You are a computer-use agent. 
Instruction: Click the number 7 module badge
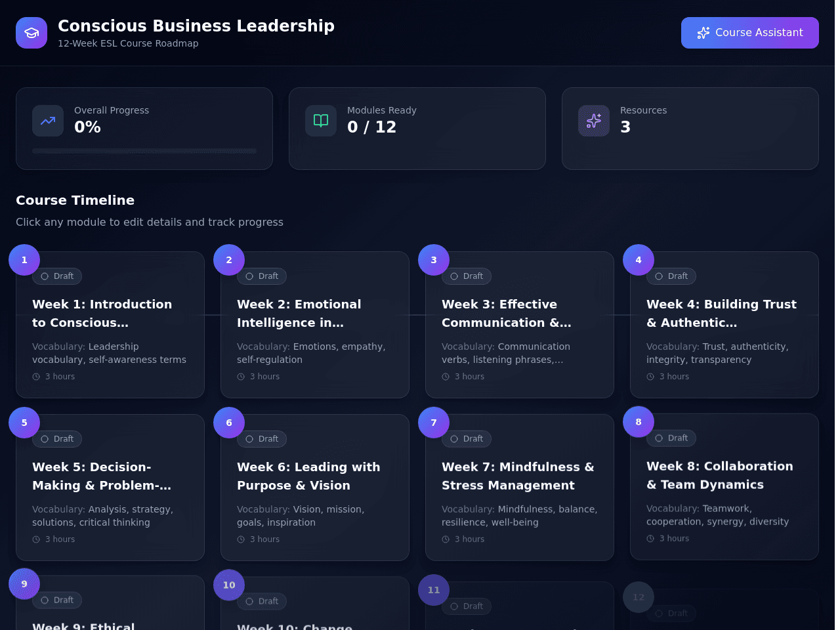pyautogui.click(x=434, y=423)
